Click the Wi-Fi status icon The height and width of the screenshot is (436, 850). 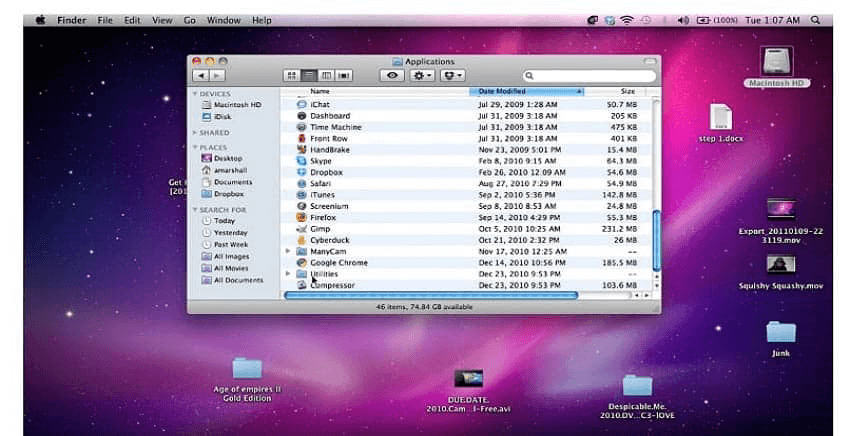point(627,20)
